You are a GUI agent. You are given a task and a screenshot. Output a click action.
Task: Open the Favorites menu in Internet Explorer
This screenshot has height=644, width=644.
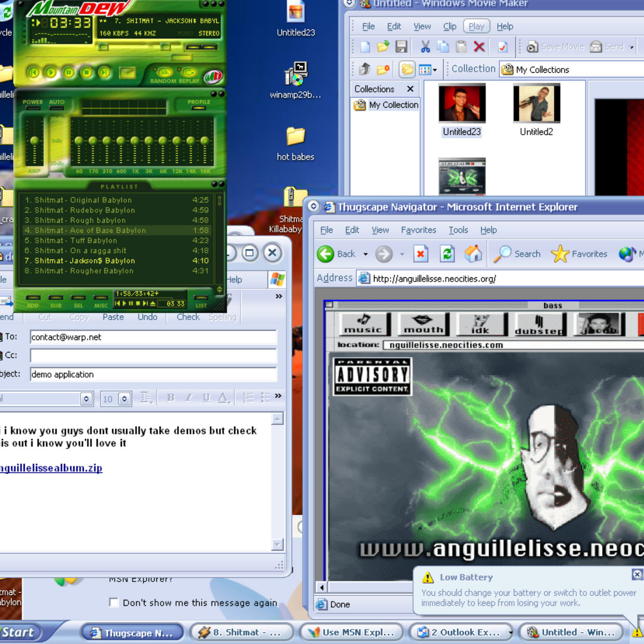pyautogui.click(x=419, y=230)
